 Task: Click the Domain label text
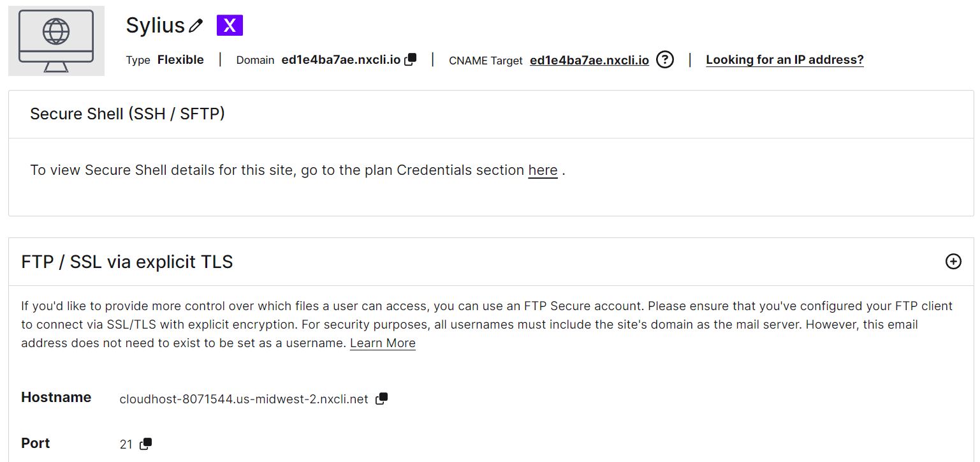tap(255, 59)
